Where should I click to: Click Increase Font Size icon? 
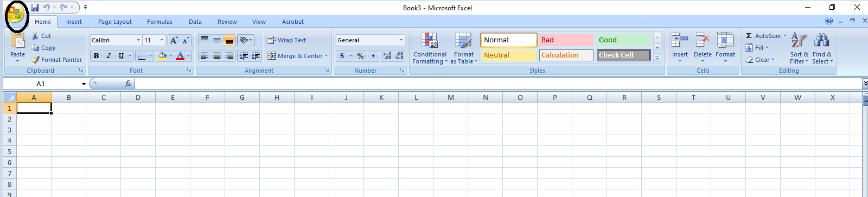[174, 41]
